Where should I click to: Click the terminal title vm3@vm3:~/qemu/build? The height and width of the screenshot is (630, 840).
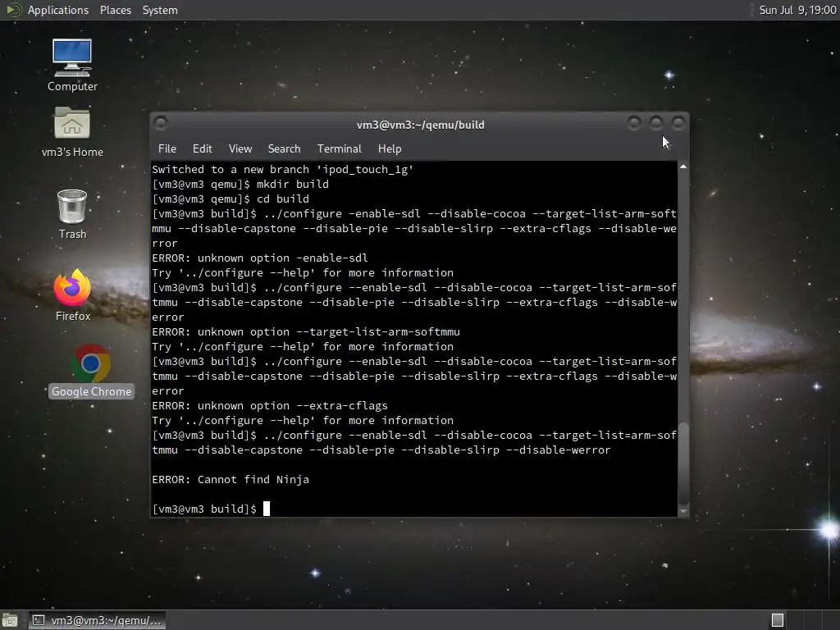click(421, 125)
